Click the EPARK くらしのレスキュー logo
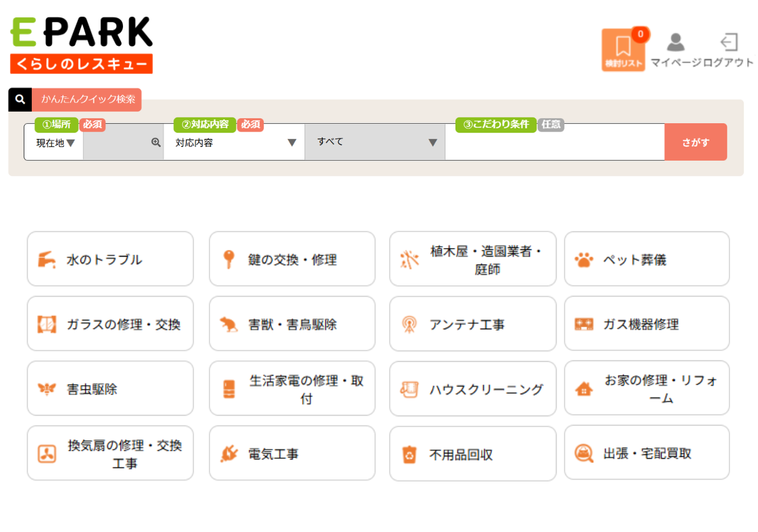 click(x=81, y=45)
